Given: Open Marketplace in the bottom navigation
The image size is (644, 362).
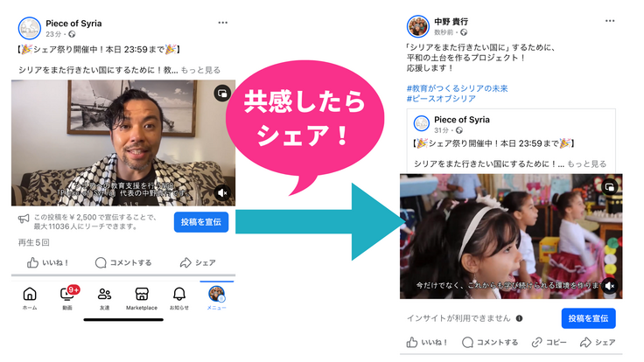Looking at the screenshot, I should (x=142, y=297).
